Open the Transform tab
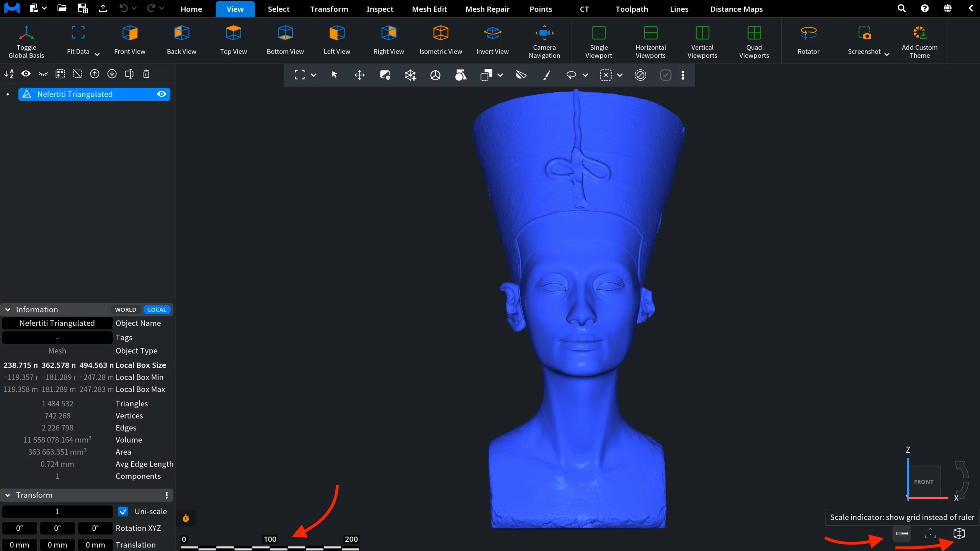 329,9
